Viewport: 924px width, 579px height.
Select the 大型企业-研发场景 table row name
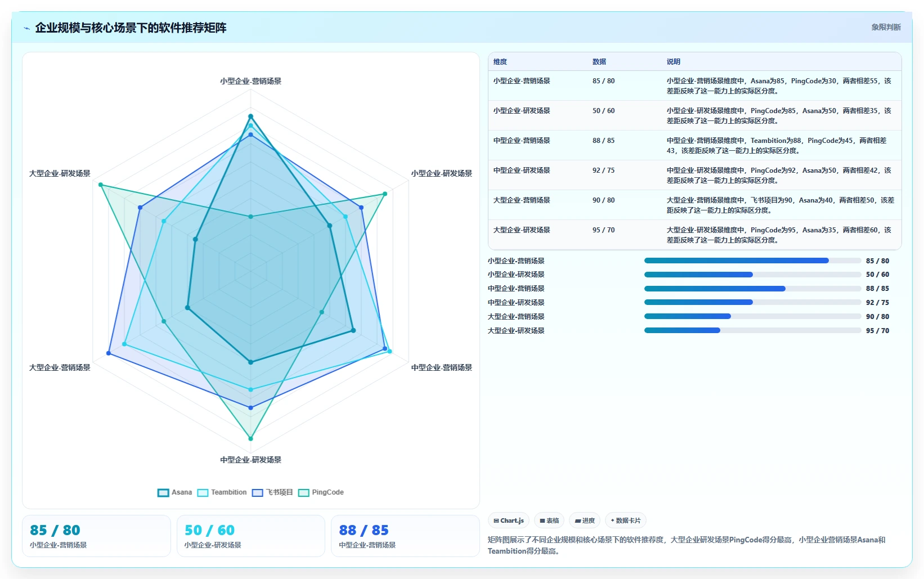(x=522, y=230)
